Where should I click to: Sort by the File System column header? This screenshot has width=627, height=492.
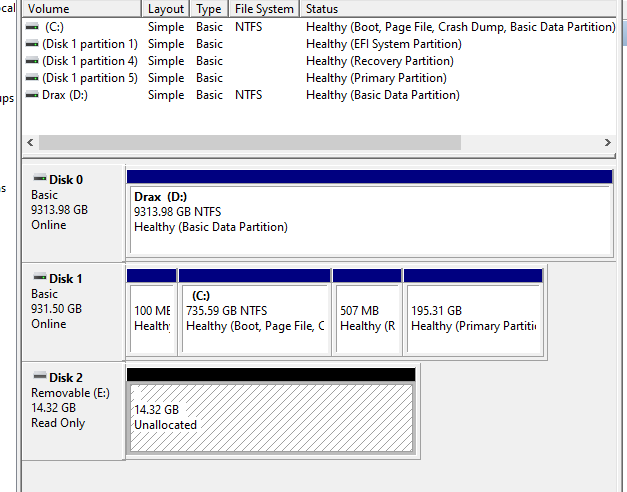(264, 8)
